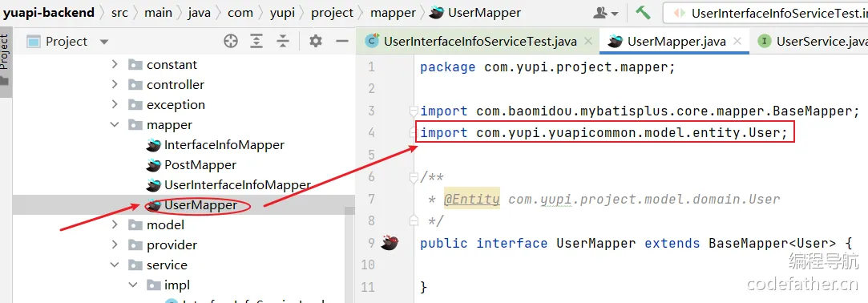Click the Collapse All icon in Project panel
The width and height of the screenshot is (868, 303).
(283, 41)
